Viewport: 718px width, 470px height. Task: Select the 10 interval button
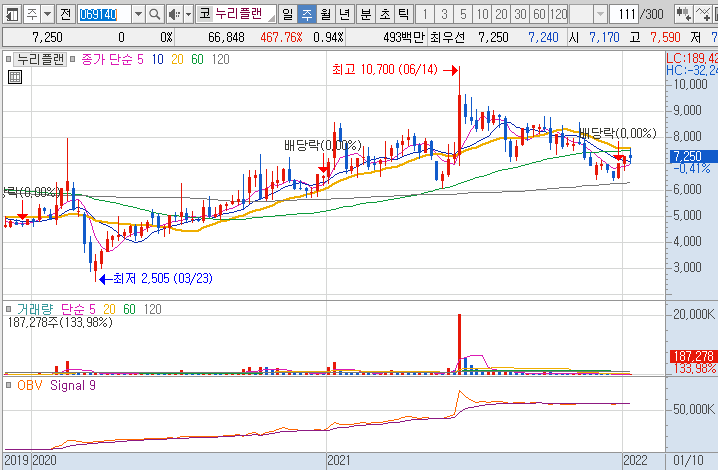click(x=482, y=15)
